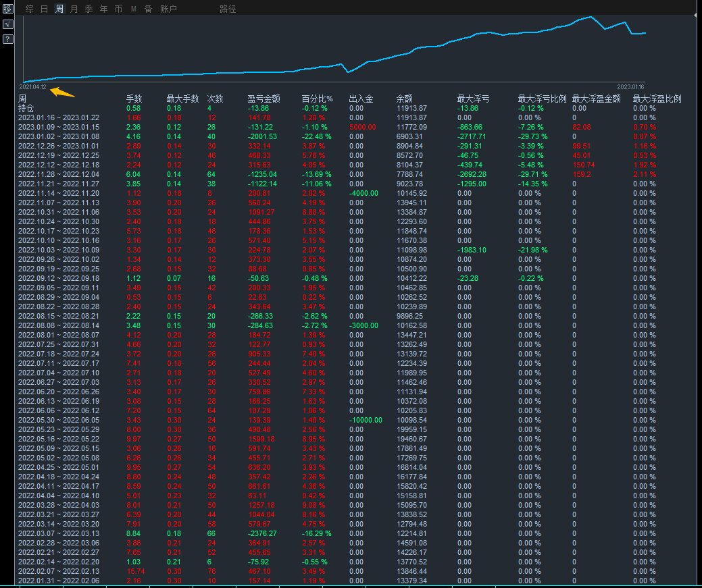Image resolution: width=702 pixels, height=588 pixels.
Task: Switch to the 年 yearly tab
Action: point(104,9)
